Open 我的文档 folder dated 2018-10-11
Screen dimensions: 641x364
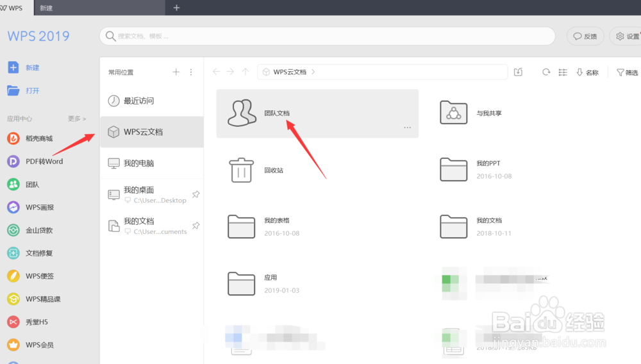click(453, 226)
